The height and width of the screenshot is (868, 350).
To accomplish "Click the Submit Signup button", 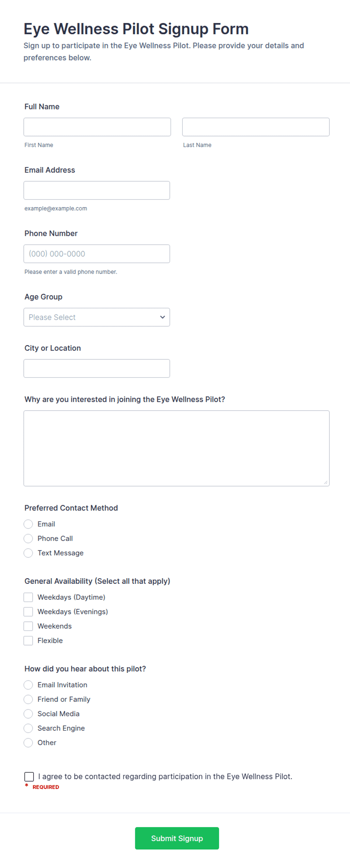I will [x=177, y=838].
